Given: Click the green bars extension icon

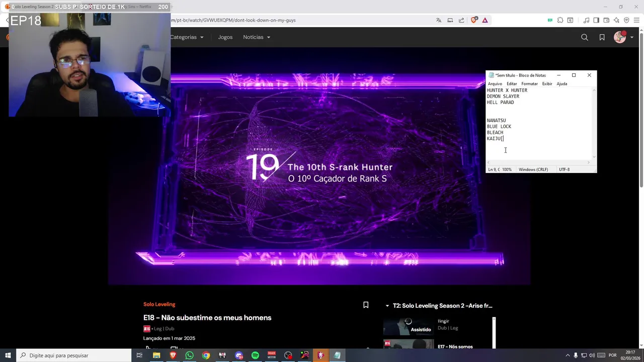Looking at the screenshot, I should [550, 20].
